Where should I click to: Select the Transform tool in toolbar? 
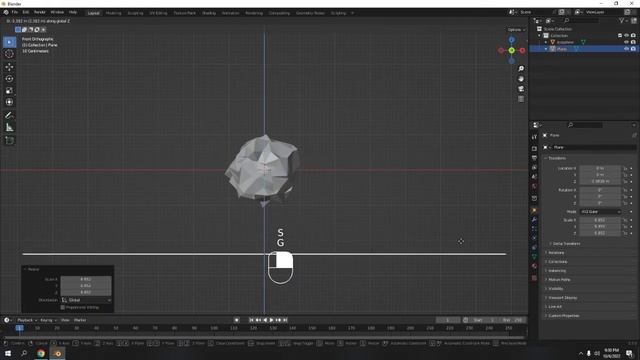click(9, 102)
